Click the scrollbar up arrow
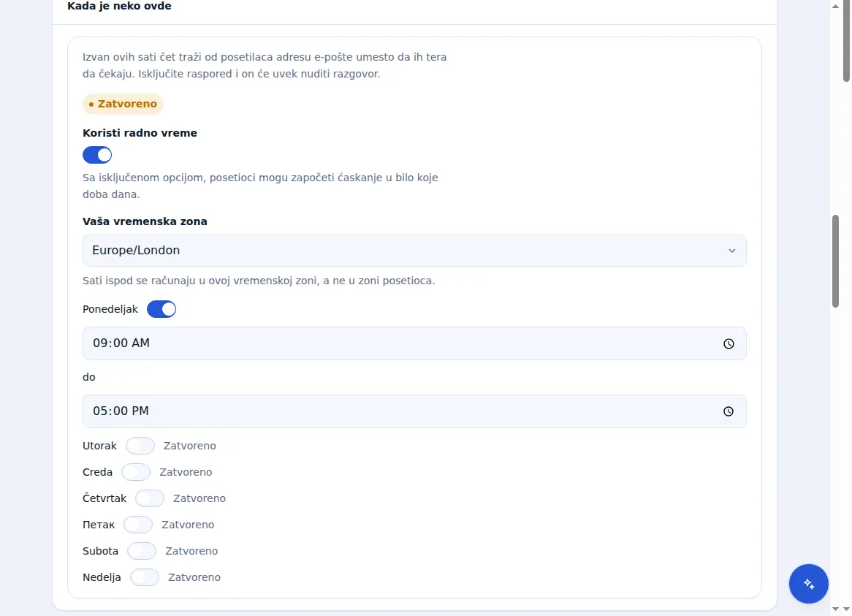Viewport: 852px width, 616px height. [835, 6]
